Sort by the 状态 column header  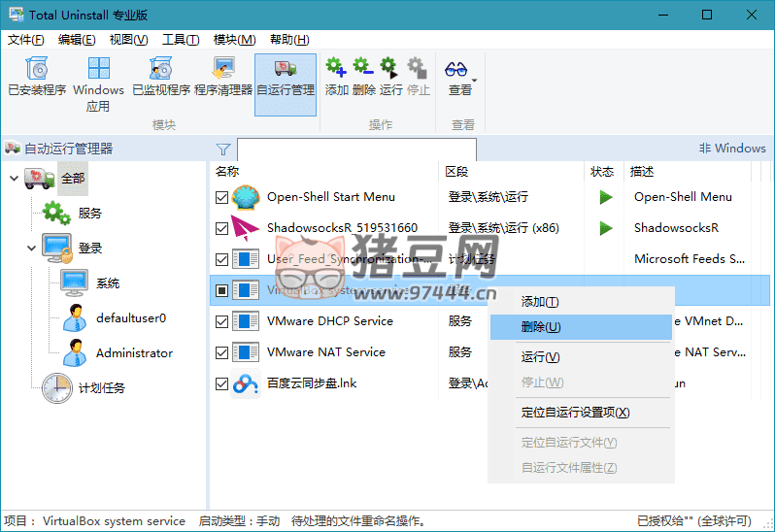tap(604, 172)
